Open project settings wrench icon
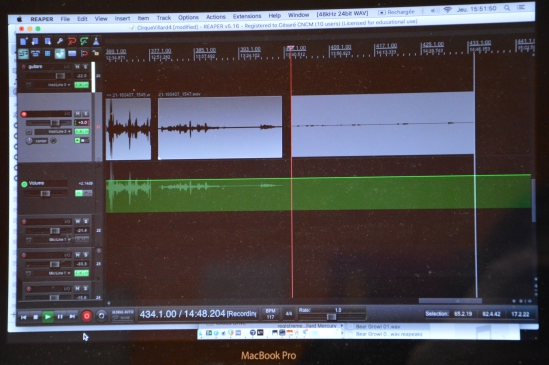This screenshot has height=365, width=549. coord(60,41)
